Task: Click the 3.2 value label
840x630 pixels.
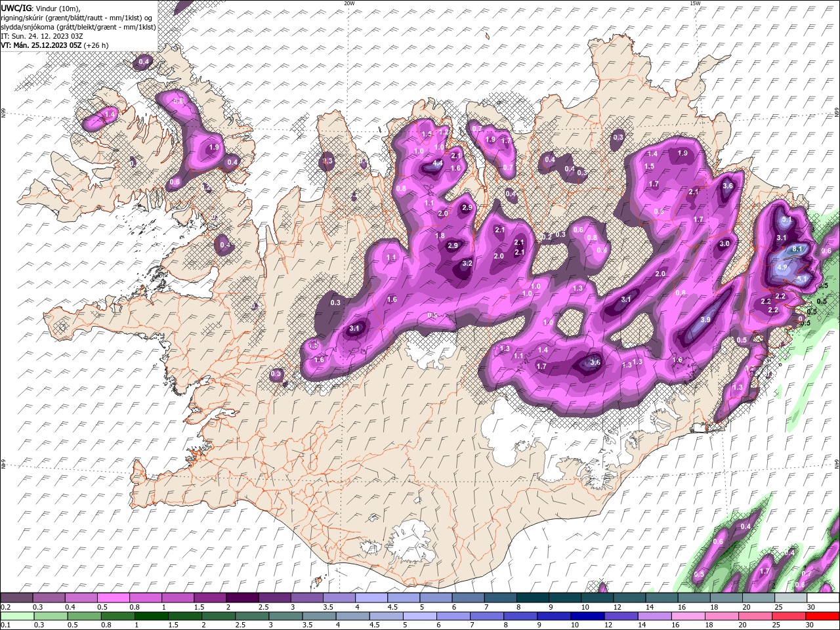Action: (467, 263)
